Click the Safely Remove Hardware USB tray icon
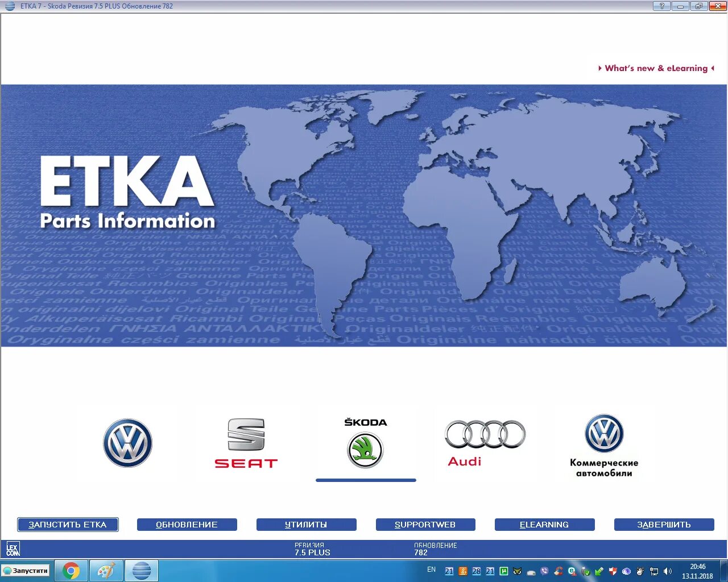 click(585, 571)
